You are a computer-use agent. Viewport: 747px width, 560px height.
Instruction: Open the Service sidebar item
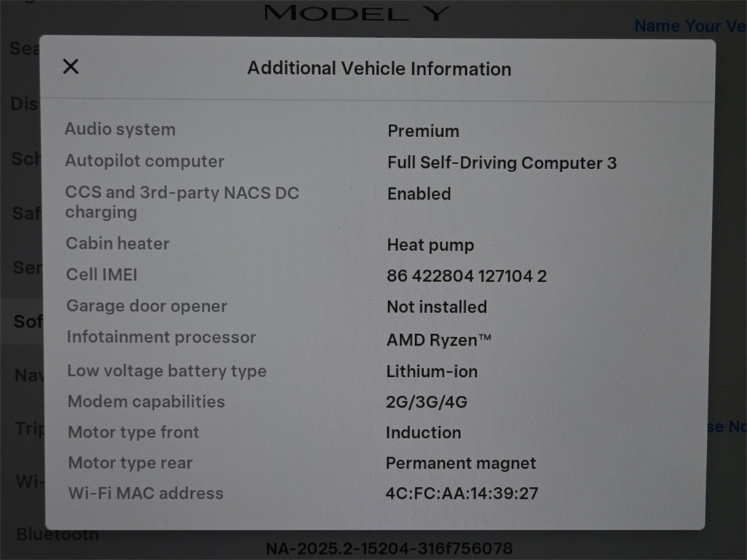coord(26,268)
